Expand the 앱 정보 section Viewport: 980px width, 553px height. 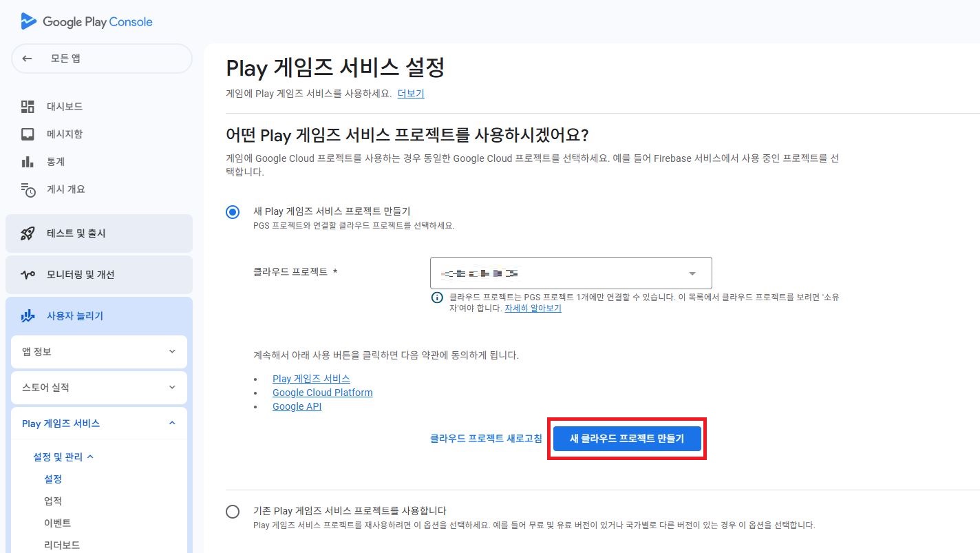coord(99,352)
